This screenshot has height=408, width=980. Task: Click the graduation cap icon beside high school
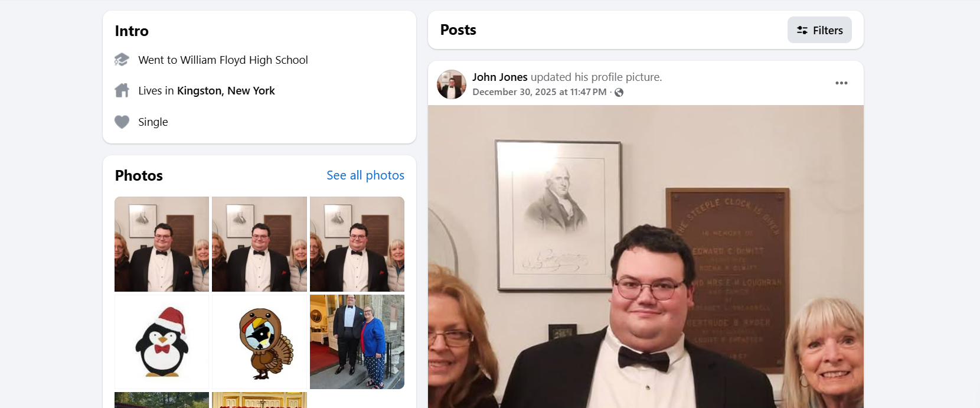[122, 60]
